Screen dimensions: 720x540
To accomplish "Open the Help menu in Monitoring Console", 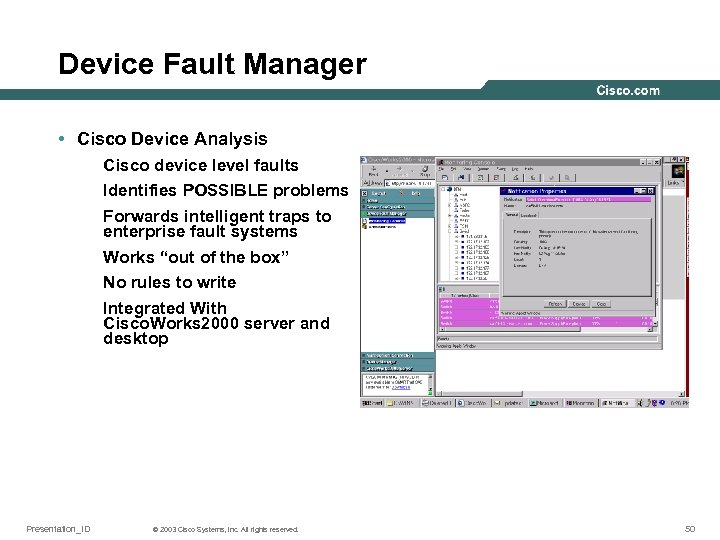I will point(529,169).
